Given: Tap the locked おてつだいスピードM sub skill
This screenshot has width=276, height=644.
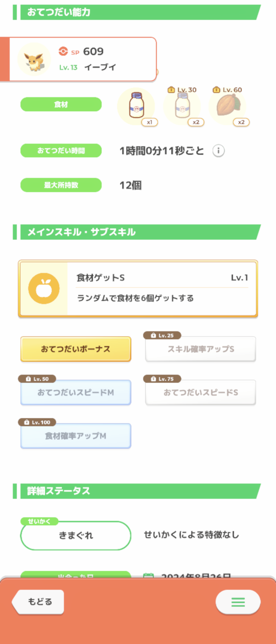Looking at the screenshot, I should pos(76,393).
